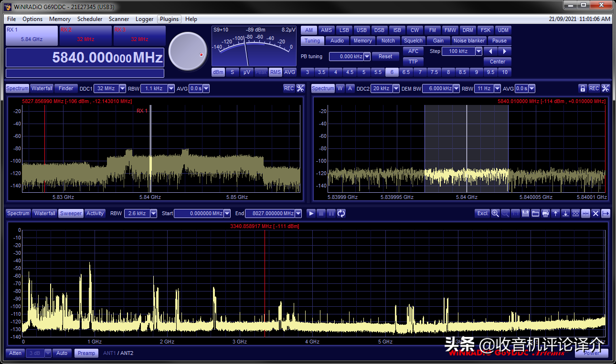Image resolution: width=616 pixels, height=364 pixels.
Task: Open DDC1 bandwidth 32 MHz dropdown
Action: pos(122,88)
